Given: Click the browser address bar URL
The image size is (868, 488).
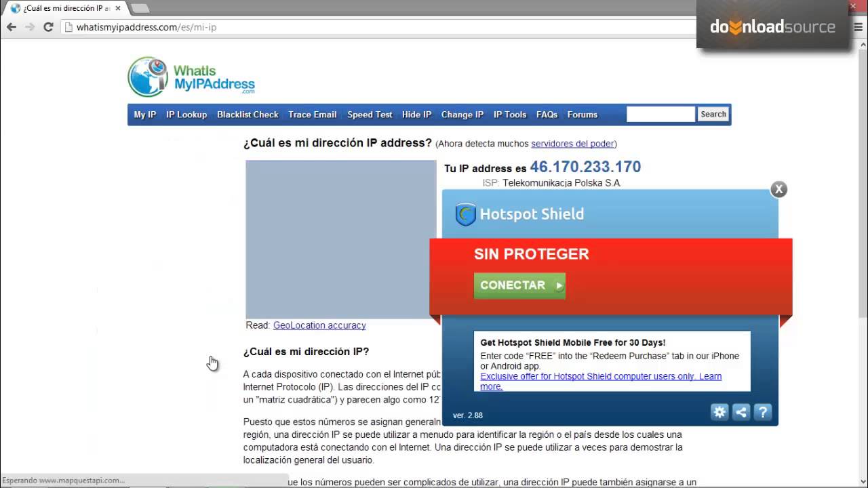Looking at the screenshot, I should (x=146, y=27).
